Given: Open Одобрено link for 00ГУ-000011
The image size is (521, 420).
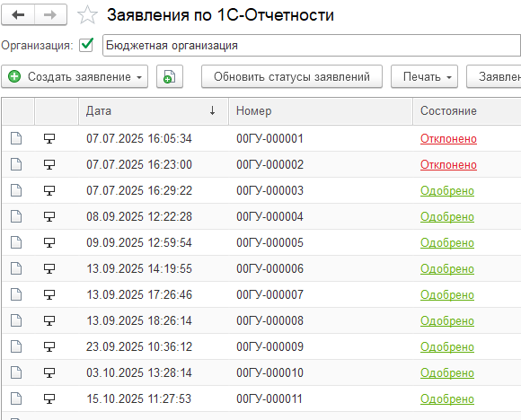Looking at the screenshot, I should point(447,398).
